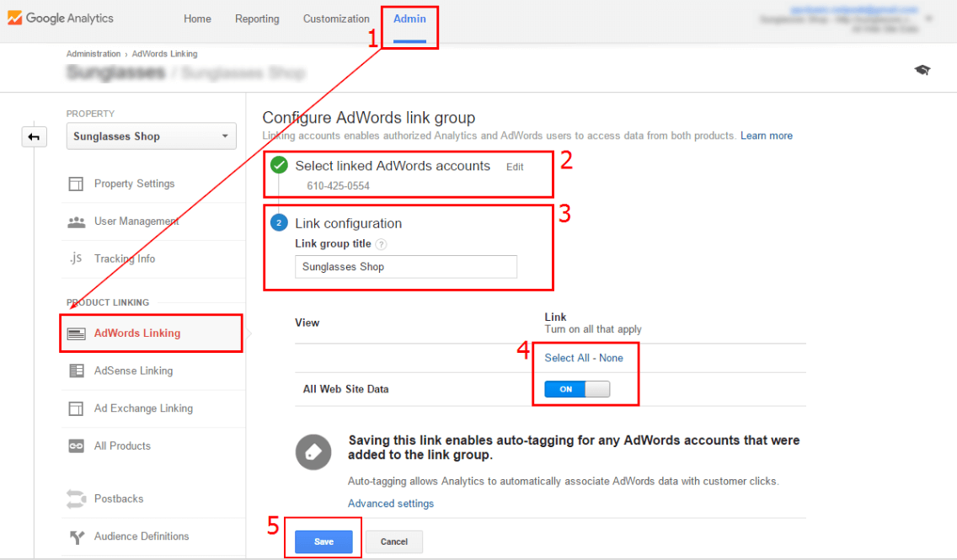Click the green checkmark step icon
The image size is (957, 560).
(x=279, y=165)
